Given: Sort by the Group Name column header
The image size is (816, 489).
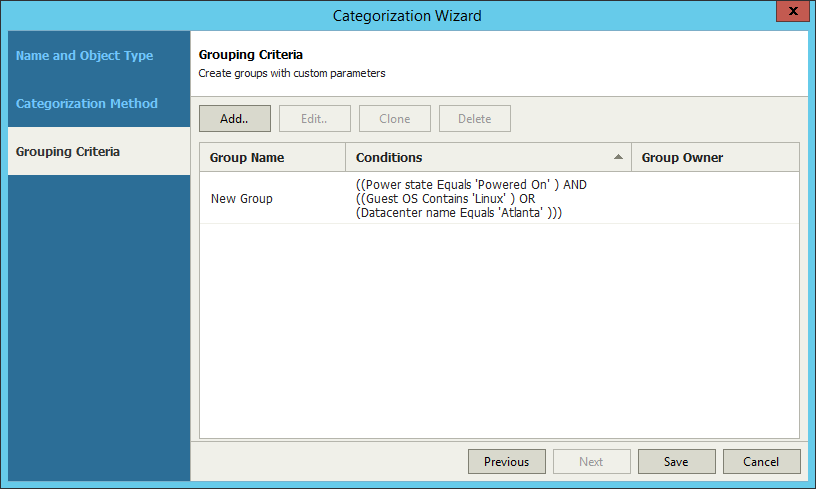Looking at the screenshot, I should 272,157.
